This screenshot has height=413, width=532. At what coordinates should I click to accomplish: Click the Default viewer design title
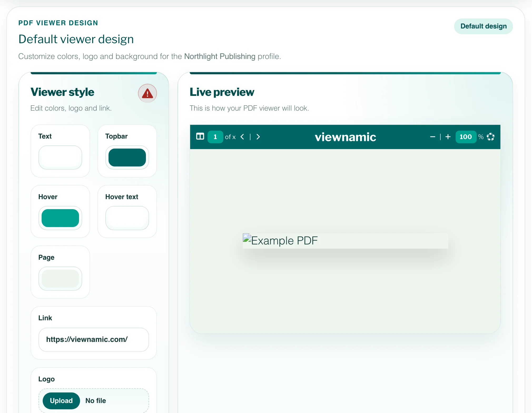pos(76,39)
